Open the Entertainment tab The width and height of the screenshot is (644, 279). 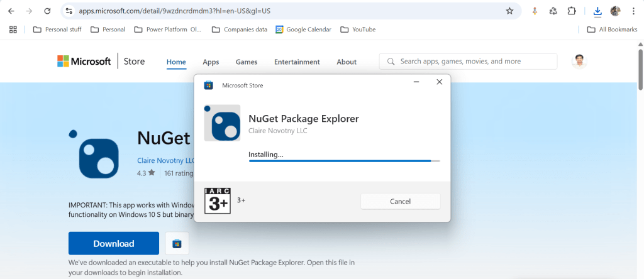pyautogui.click(x=297, y=62)
